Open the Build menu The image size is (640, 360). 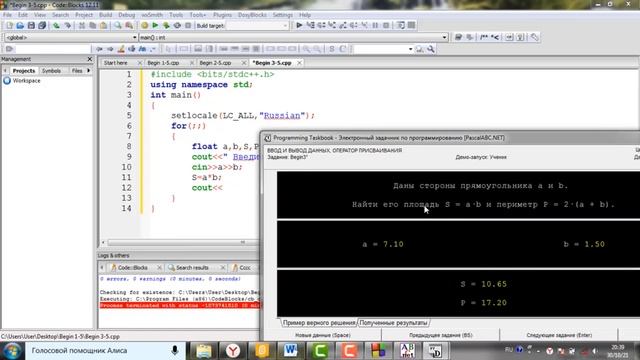coord(106,15)
